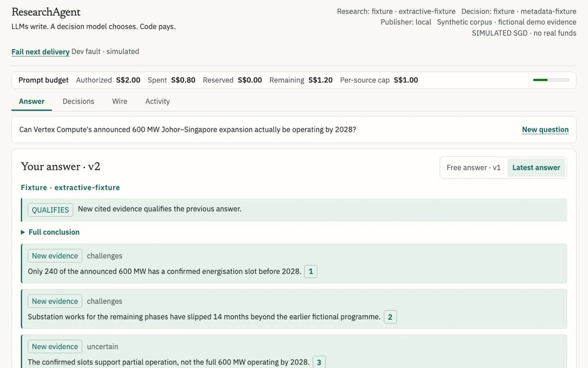The image size is (588, 368).
Task: Click the Your answer v2 heading
Action: coord(61,166)
